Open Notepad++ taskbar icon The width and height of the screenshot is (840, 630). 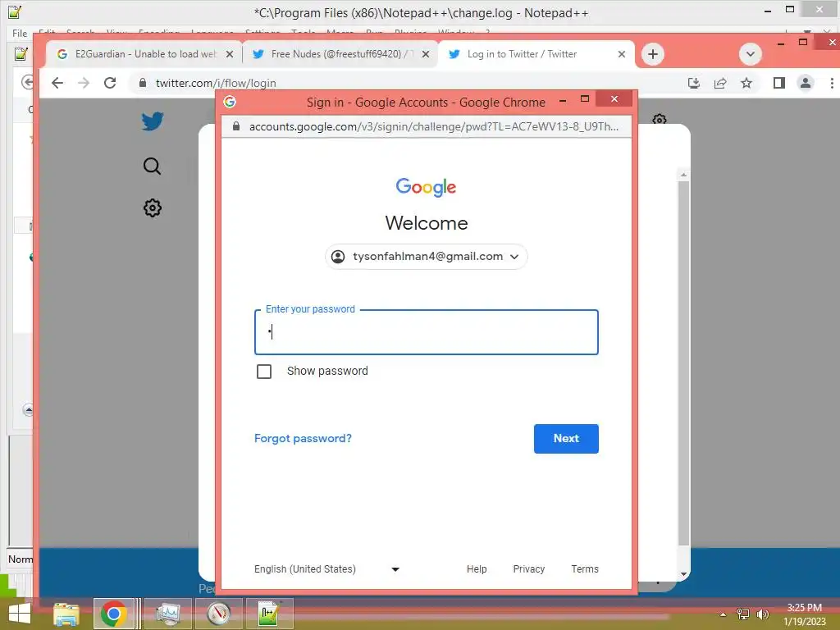(x=269, y=614)
